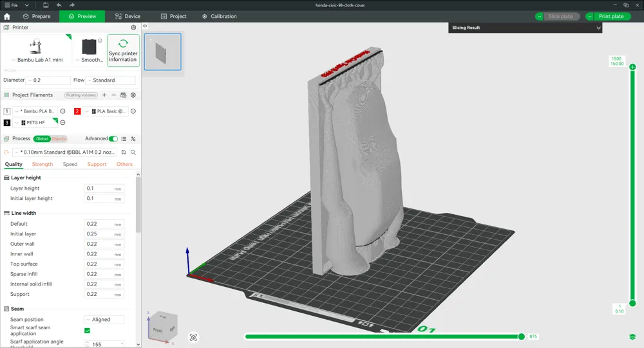The image size is (644, 348).
Task: Save the project with the disk icon
Action: [46, 5]
